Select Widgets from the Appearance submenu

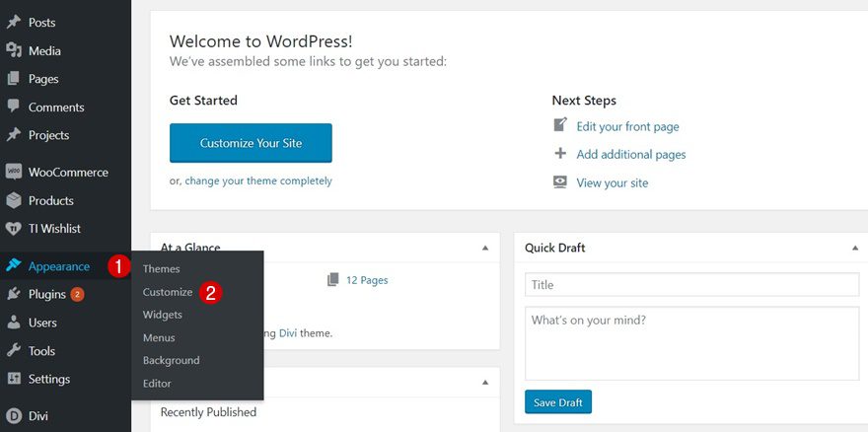pyautogui.click(x=163, y=315)
